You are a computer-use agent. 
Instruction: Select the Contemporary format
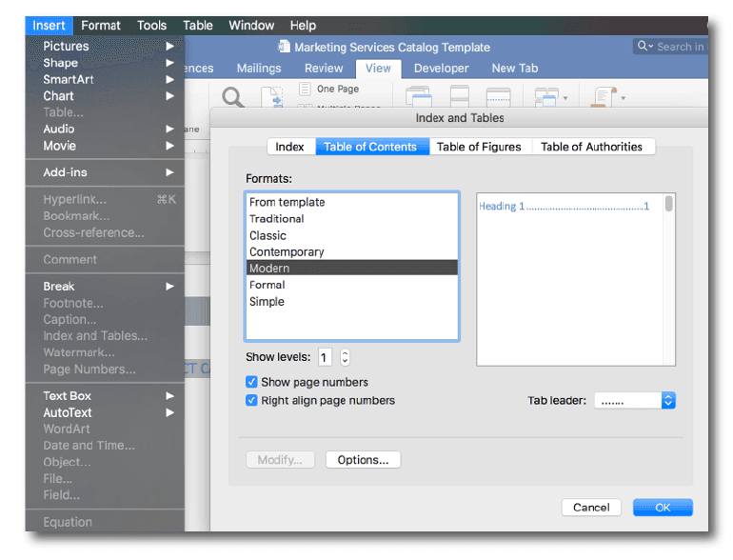pos(351,251)
